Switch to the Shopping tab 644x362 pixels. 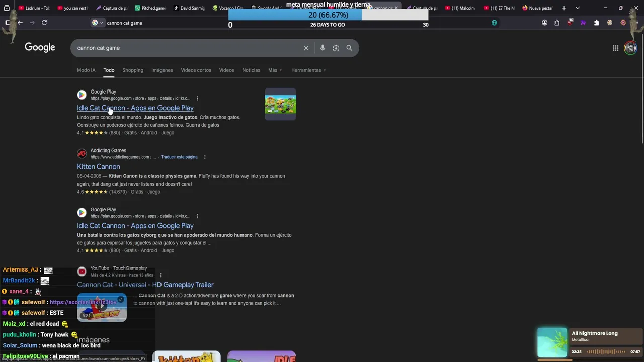click(x=133, y=70)
